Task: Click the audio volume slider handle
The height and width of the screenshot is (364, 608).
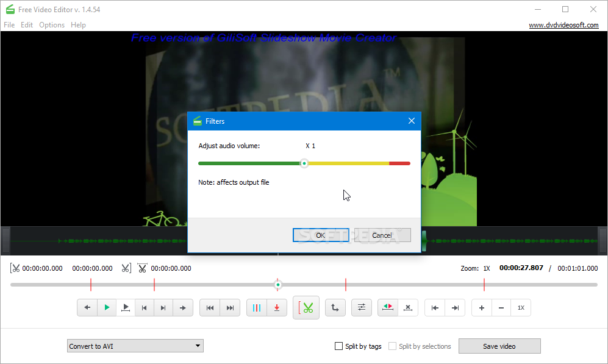Action: pos(304,163)
